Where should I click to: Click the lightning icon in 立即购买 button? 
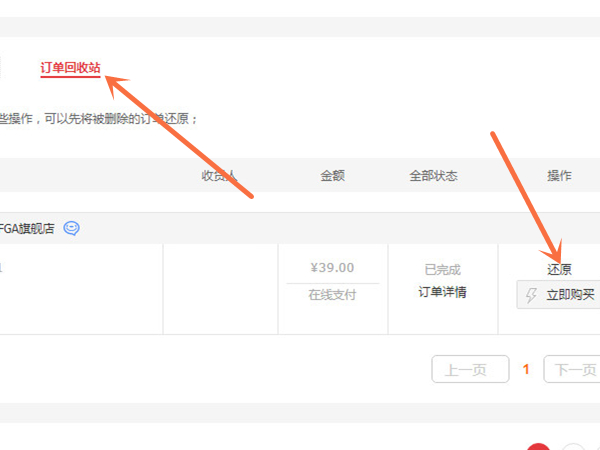(531, 295)
